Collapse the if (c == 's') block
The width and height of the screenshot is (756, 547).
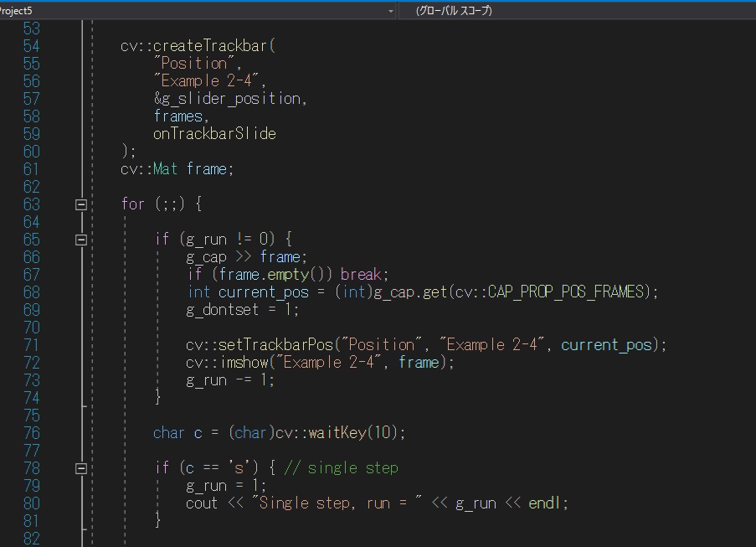point(81,468)
